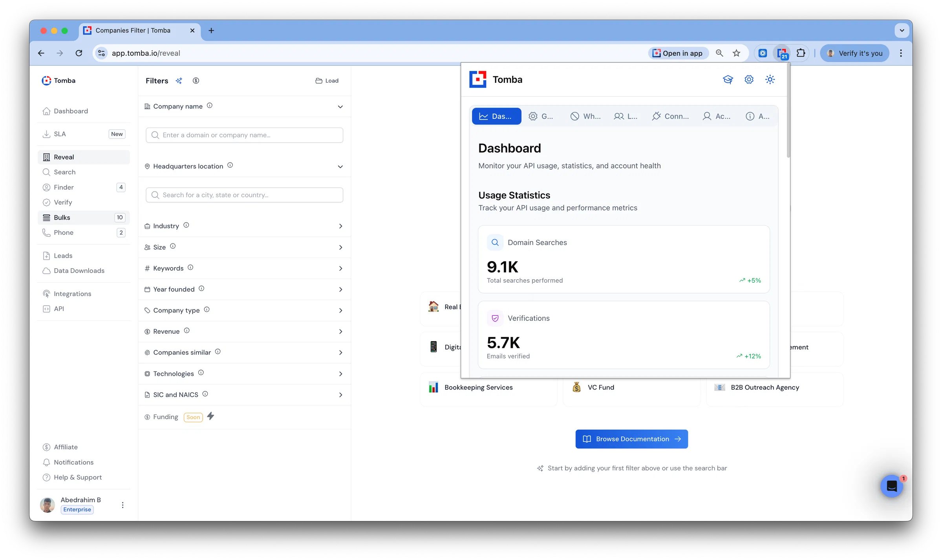Switch to the General settings tab in popup
This screenshot has height=560, width=942.
pyautogui.click(x=541, y=116)
